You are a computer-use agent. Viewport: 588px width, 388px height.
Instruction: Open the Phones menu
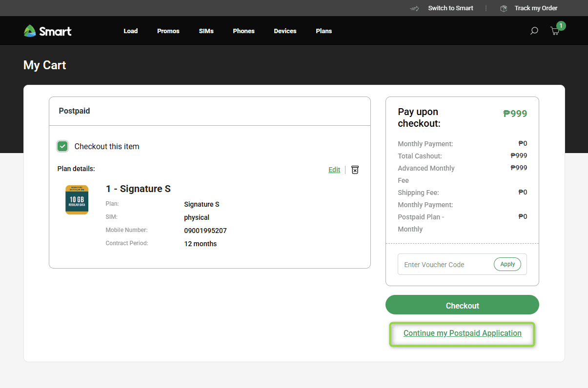(x=244, y=31)
